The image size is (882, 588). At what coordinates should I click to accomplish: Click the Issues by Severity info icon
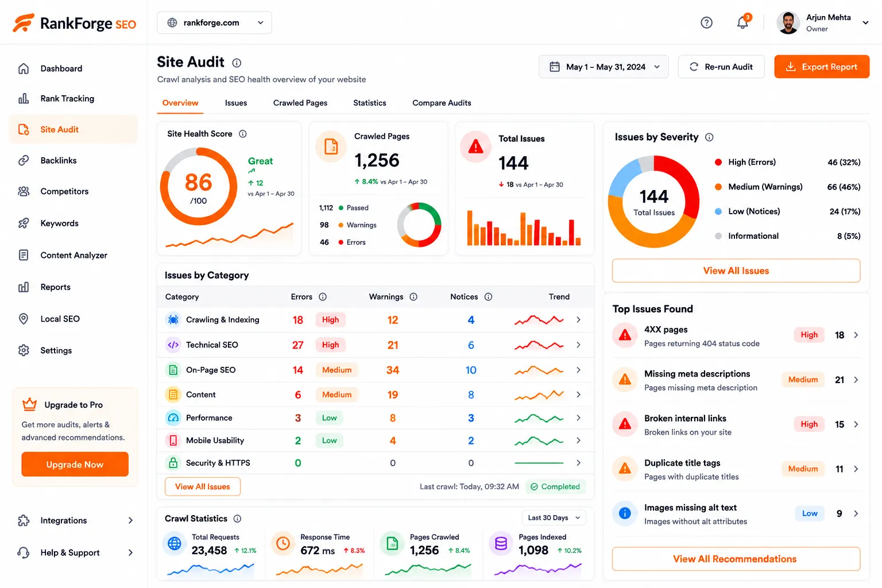tap(709, 137)
